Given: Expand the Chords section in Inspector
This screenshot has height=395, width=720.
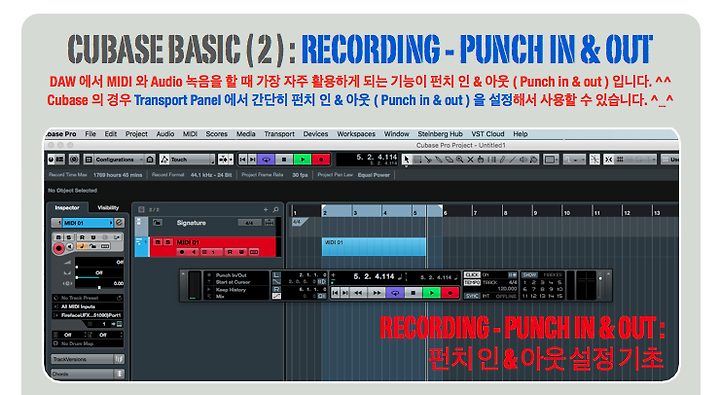Looking at the screenshot, I should tap(87, 374).
